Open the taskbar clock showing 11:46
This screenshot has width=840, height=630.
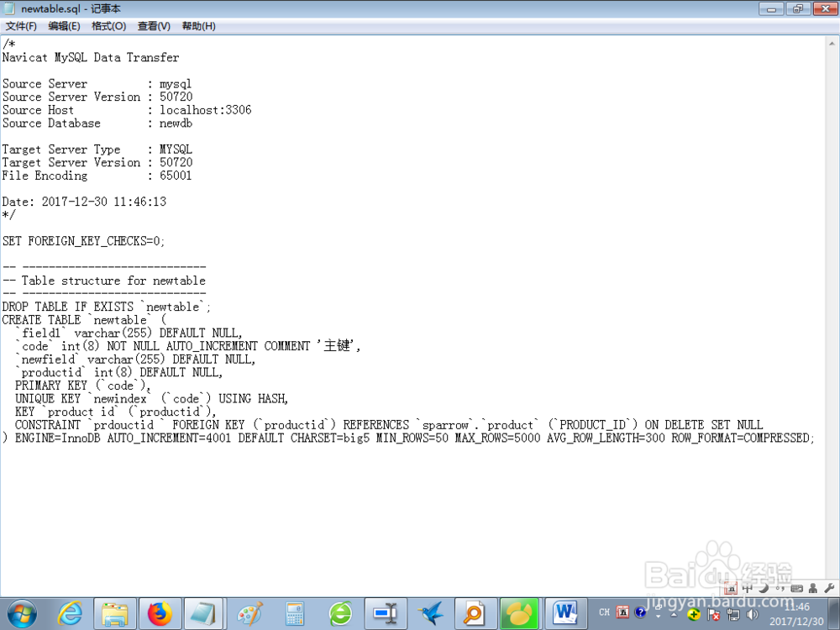coord(796,614)
